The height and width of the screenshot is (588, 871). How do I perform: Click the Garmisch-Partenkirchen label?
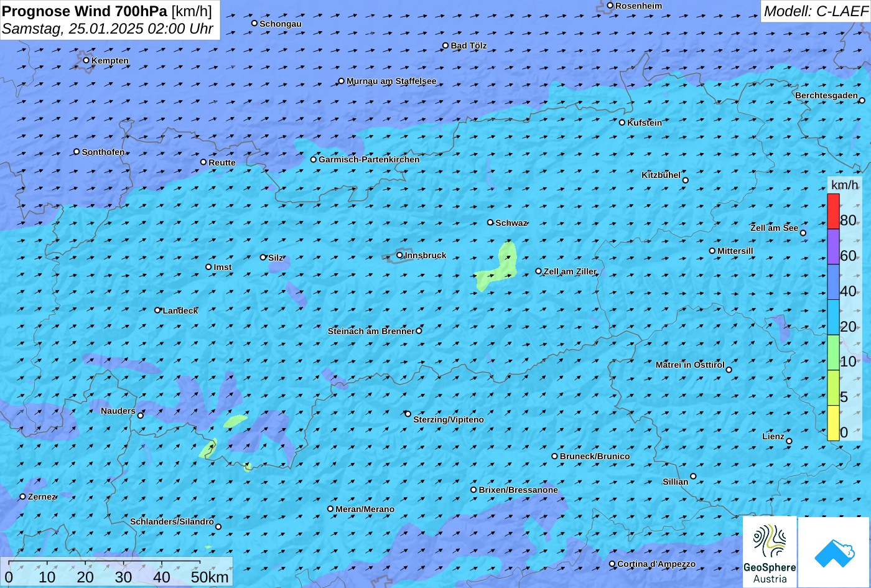[x=369, y=159]
